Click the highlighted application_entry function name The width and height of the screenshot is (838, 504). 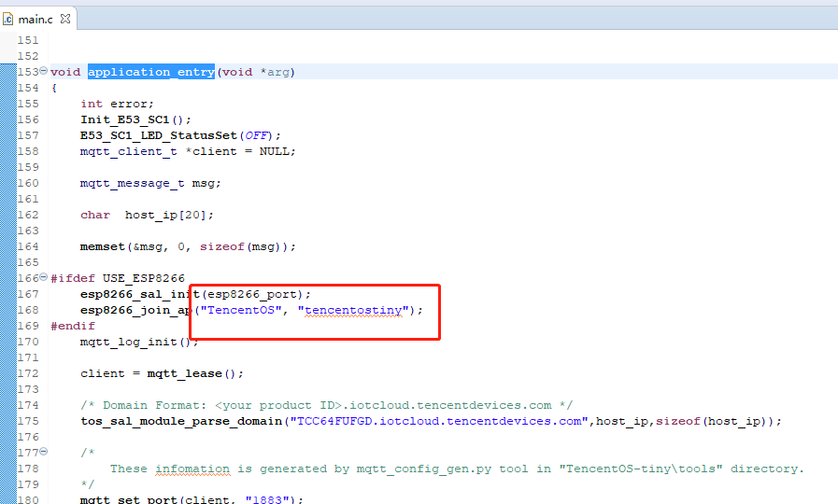point(151,72)
